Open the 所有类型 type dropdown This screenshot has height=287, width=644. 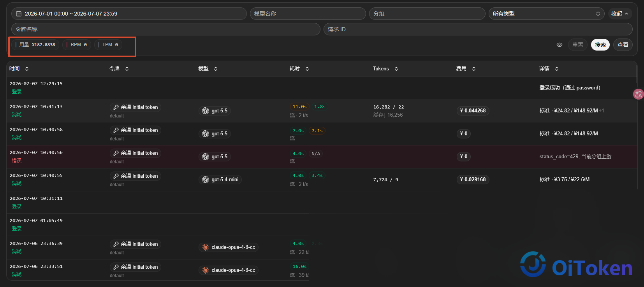click(x=546, y=14)
